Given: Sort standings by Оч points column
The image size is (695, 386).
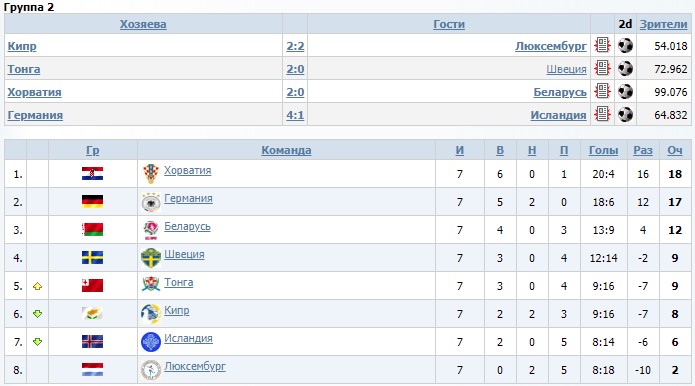Looking at the screenshot, I should (x=675, y=150).
